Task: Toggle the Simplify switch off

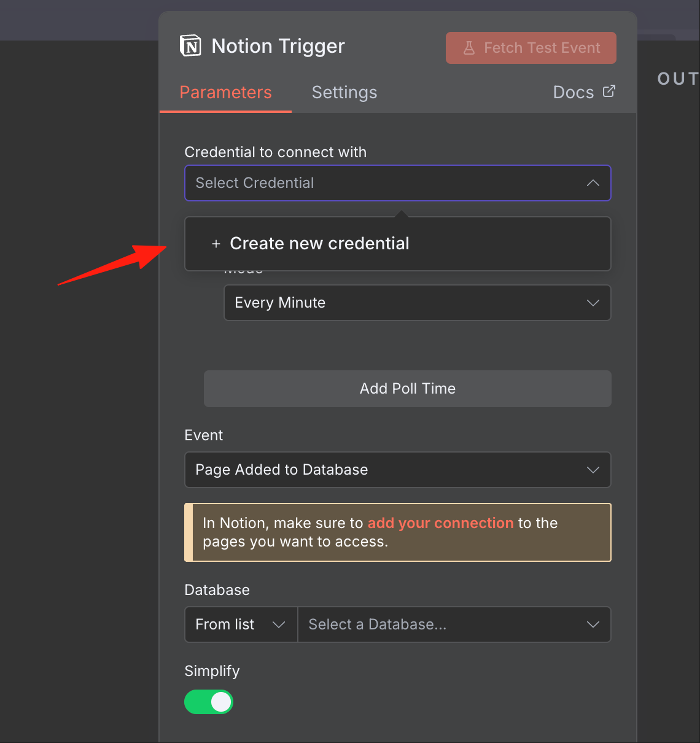Action: (209, 702)
